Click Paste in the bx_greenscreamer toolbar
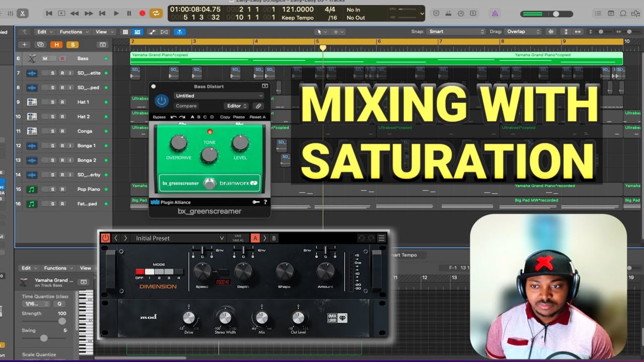The image size is (644, 362). pos(239,117)
